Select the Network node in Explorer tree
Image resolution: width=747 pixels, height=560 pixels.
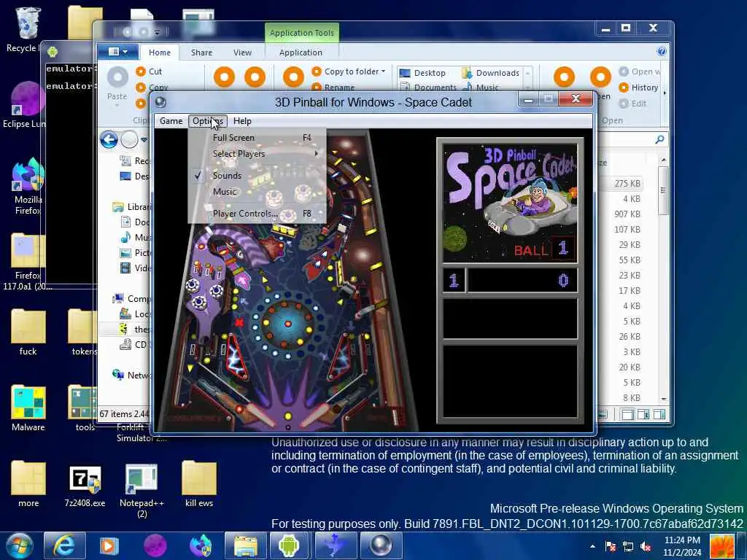133,376
